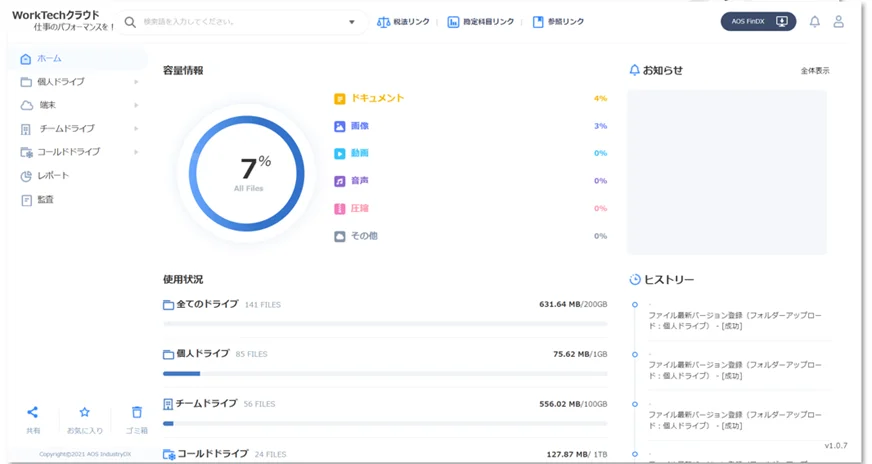Click the 動画 category icon
Screen dimensions: 872x464
(x=339, y=154)
